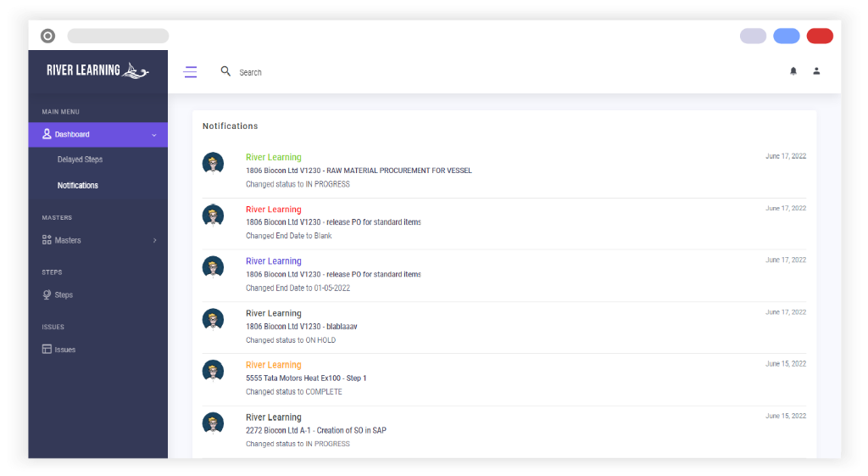Open the hamburger menu icon
The width and height of the screenshot is (868, 476).
click(190, 72)
